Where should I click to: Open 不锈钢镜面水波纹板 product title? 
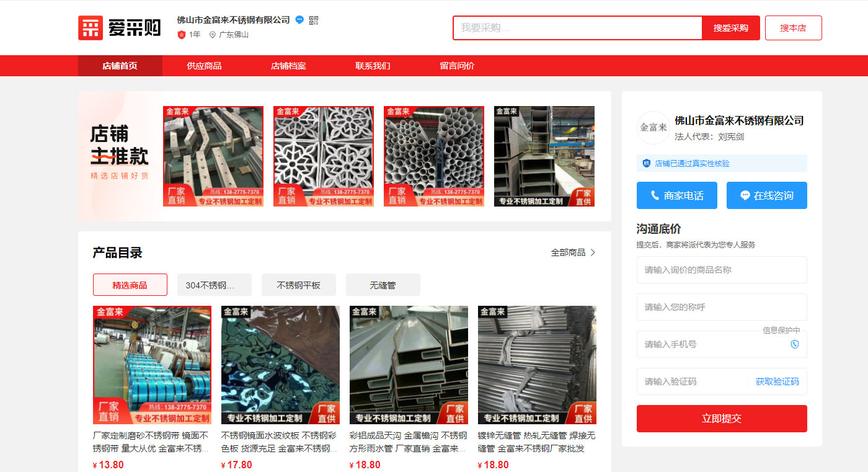[x=280, y=442]
